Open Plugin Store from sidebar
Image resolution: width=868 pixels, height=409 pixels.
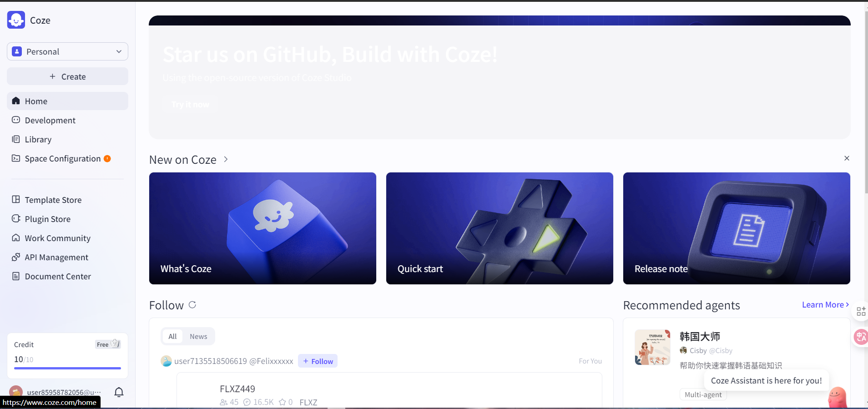click(x=47, y=219)
